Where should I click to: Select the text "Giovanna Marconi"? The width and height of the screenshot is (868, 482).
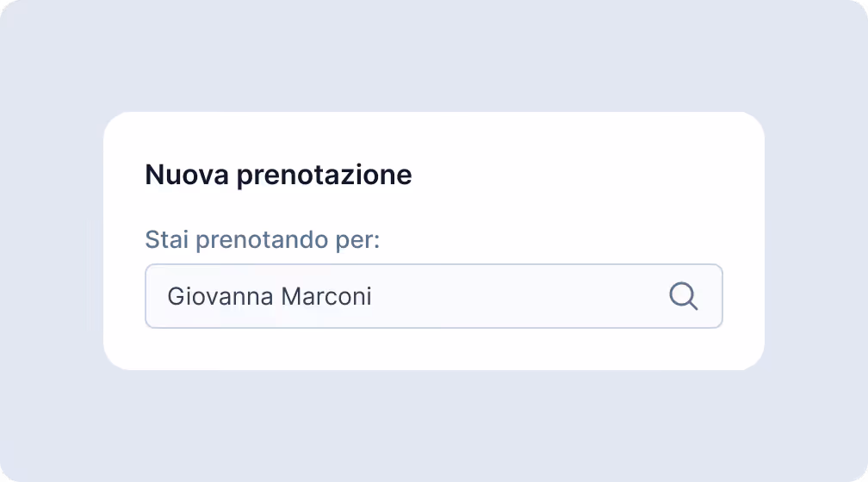coord(270,297)
